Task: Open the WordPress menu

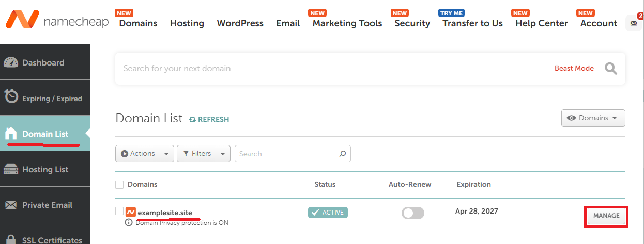Action: (x=240, y=23)
